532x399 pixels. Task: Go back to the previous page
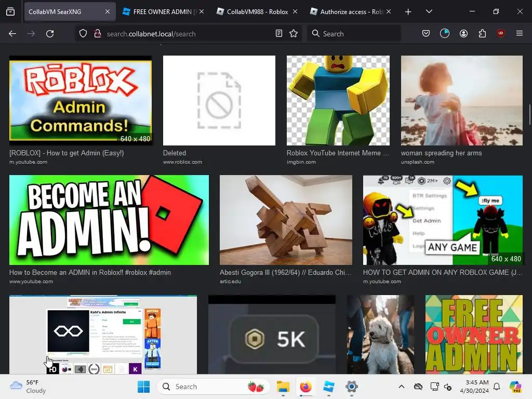point(12,34)
